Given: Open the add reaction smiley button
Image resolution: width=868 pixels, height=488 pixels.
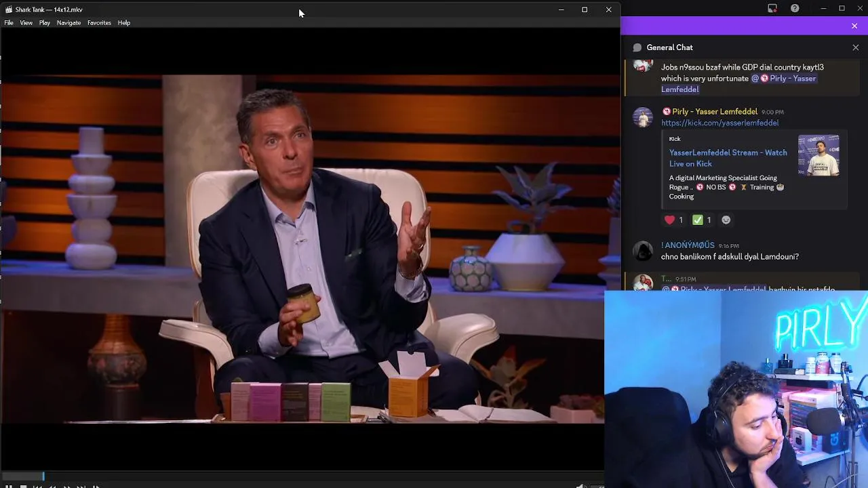Looking at the screenshot, I should 726,220.
